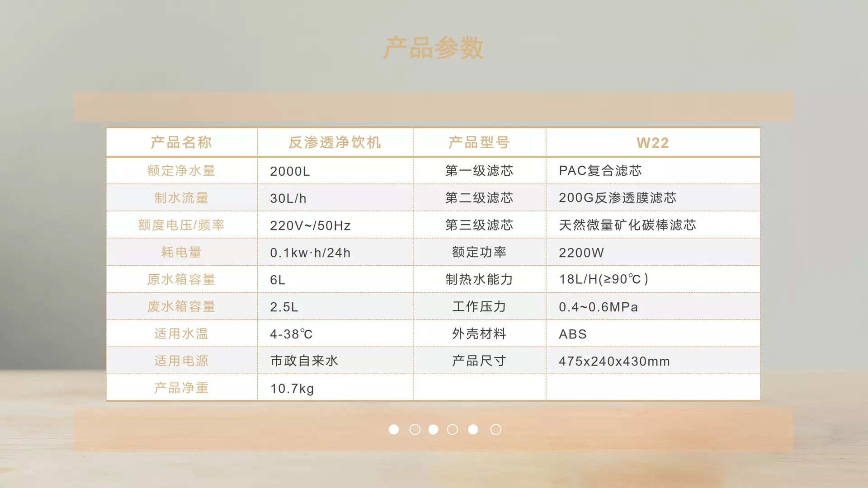Click the 200G反渗透膜滤芯 cell

(x=617, y=198)
